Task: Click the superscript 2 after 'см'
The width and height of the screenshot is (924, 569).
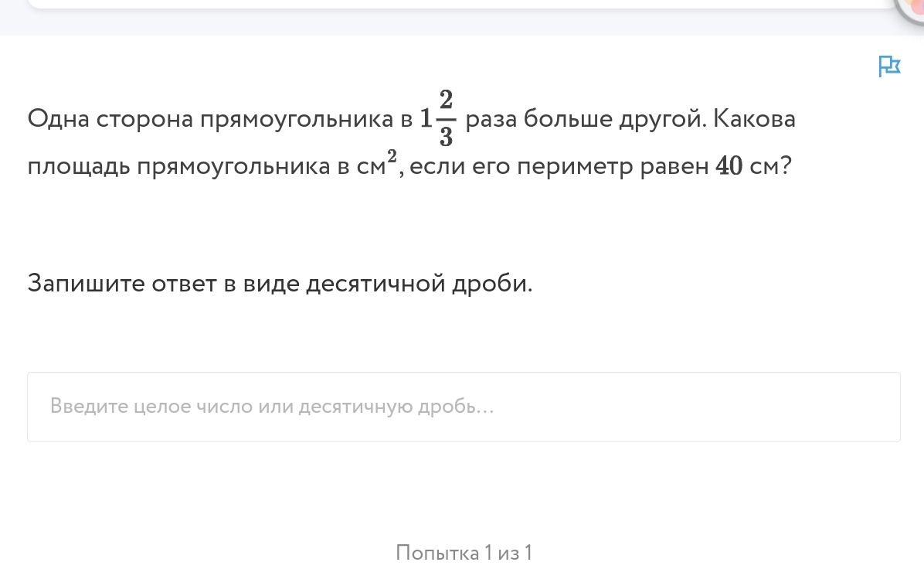Action: (392, 155)
